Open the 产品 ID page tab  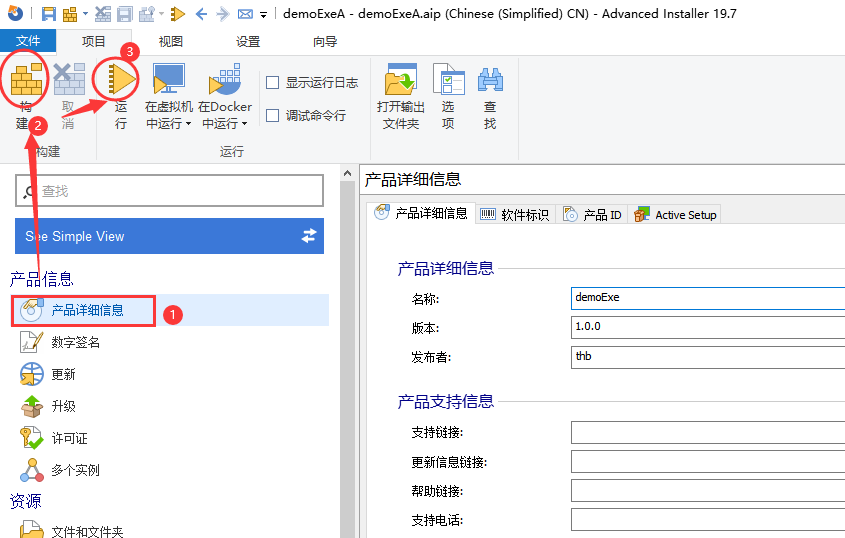click(592, 215)
